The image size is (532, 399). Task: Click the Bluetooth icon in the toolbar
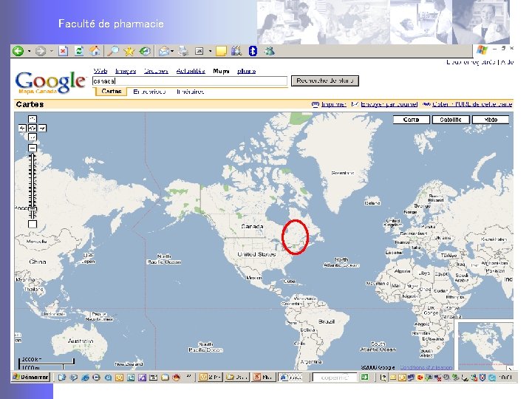point(253,51)
